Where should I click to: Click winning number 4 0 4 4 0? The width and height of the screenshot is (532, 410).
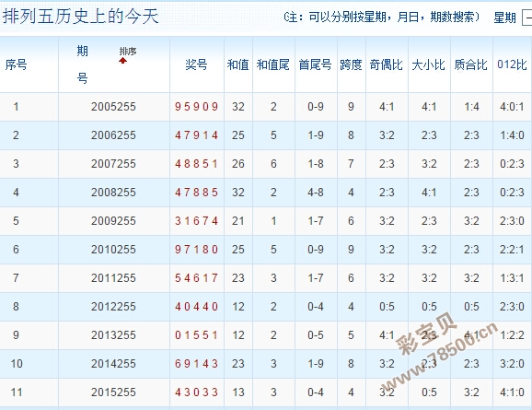(196, 307)
